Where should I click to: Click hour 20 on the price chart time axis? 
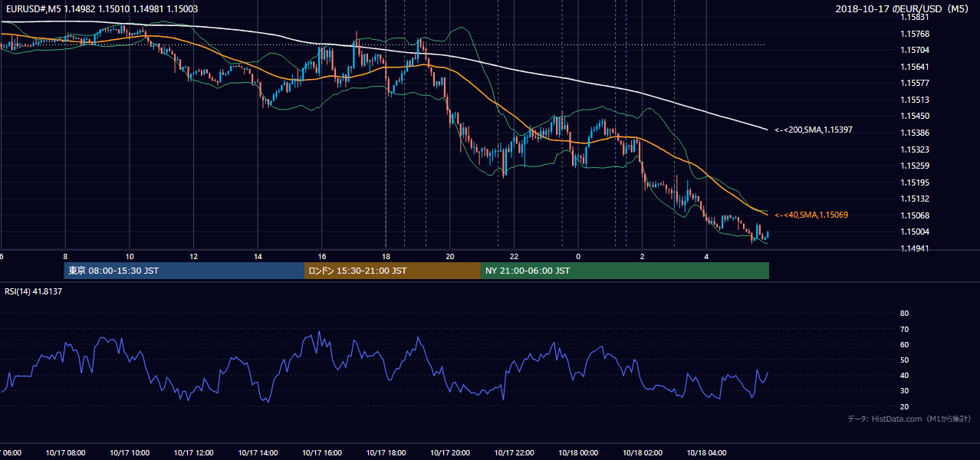450,256
